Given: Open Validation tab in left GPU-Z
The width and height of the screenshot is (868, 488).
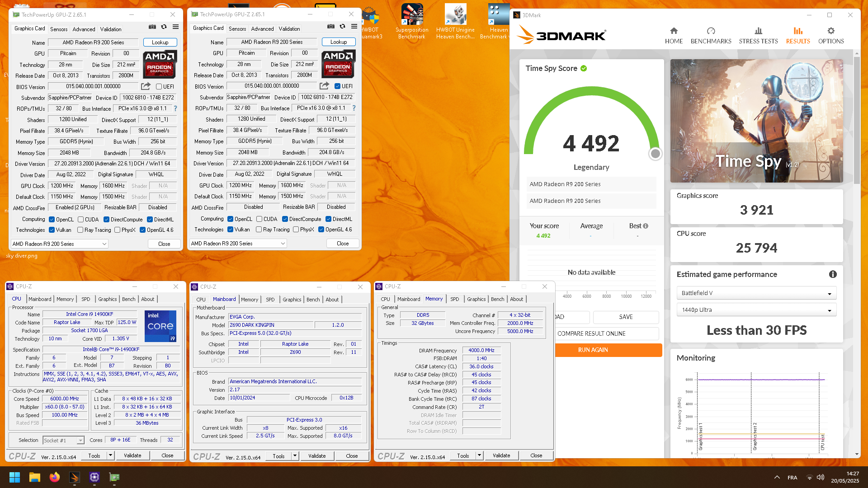Looking at the screenshot, I should pyautogui.click(x=111, y=29).
